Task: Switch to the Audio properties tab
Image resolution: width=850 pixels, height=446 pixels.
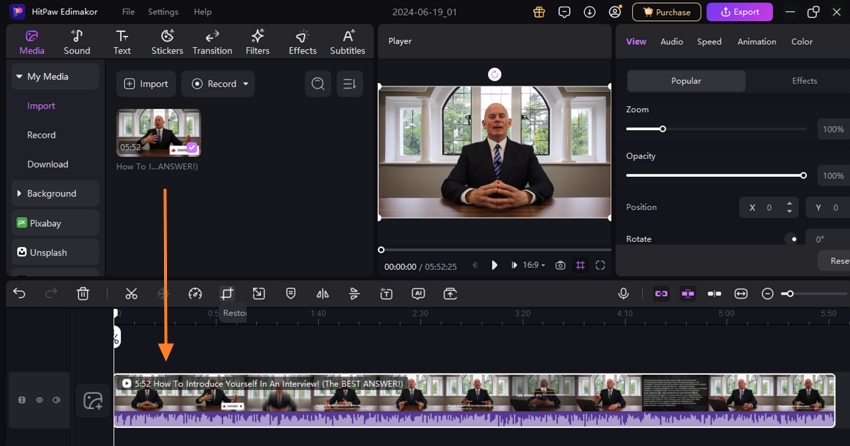Action: coord(671,42)
